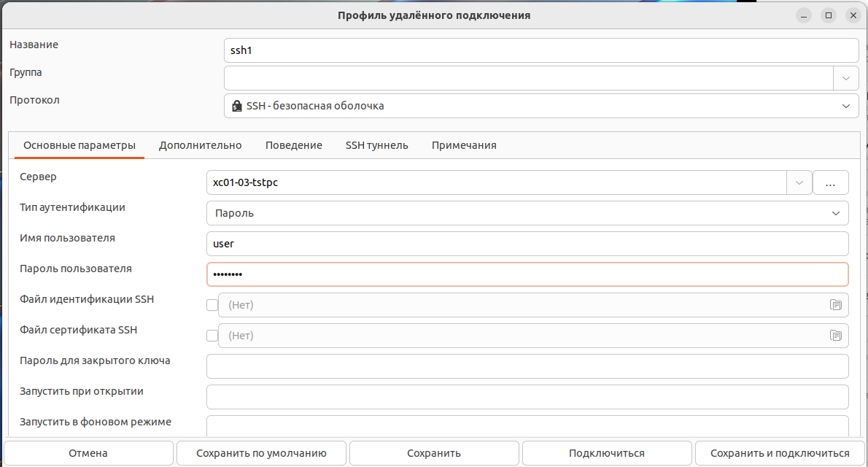868x467 pixels.
Task: Click Сохранить и подключиться button
Action: point(780,453)
